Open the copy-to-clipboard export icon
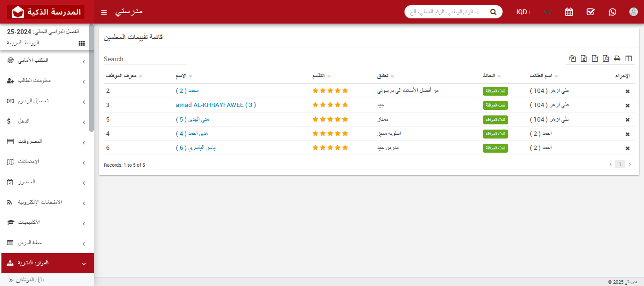The width and height of the screenshot is (644, 286). (x=572, y=58)
